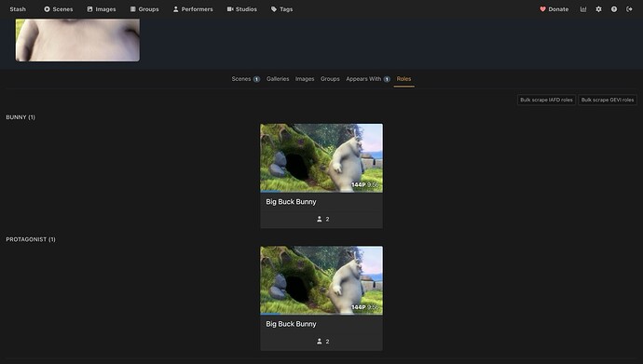Open Scenes in navigation bar
643x364 pixels.
pyautogui.click(x=58, y=9)
